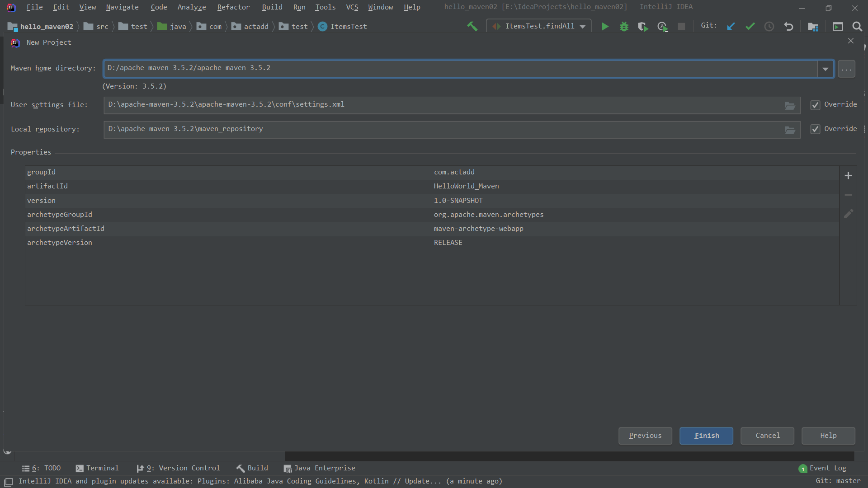Click the Git revert rollback icon

tap(788, 27)
